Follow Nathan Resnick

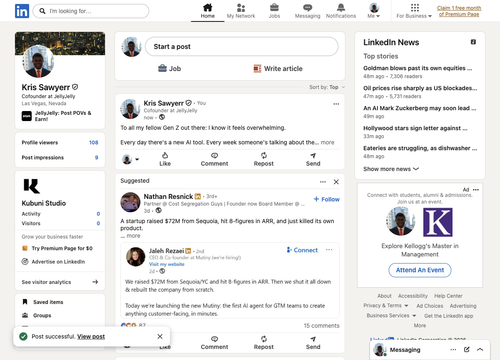click(327, 199)
